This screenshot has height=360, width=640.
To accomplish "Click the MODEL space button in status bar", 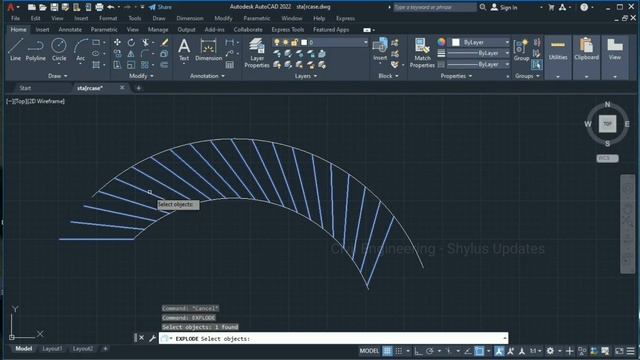I will 369,351.
